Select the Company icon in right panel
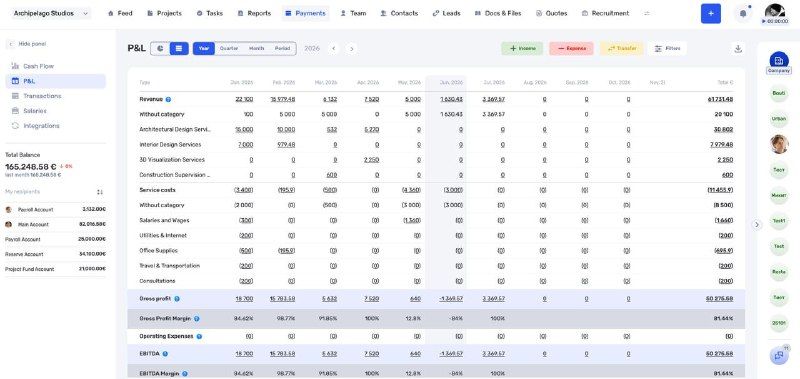800x379 pixels. (x=779, y=61)
